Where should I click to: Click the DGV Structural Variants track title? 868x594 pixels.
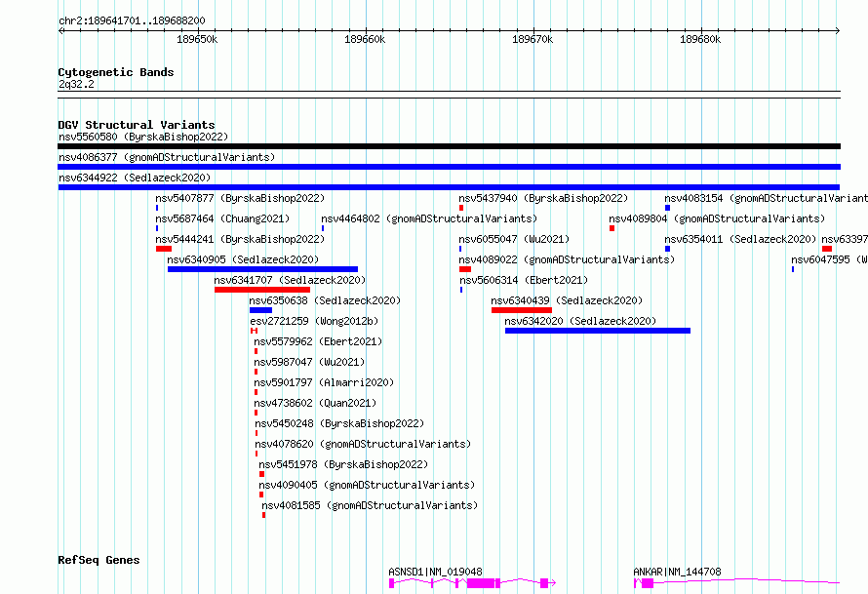pos(137,125)
